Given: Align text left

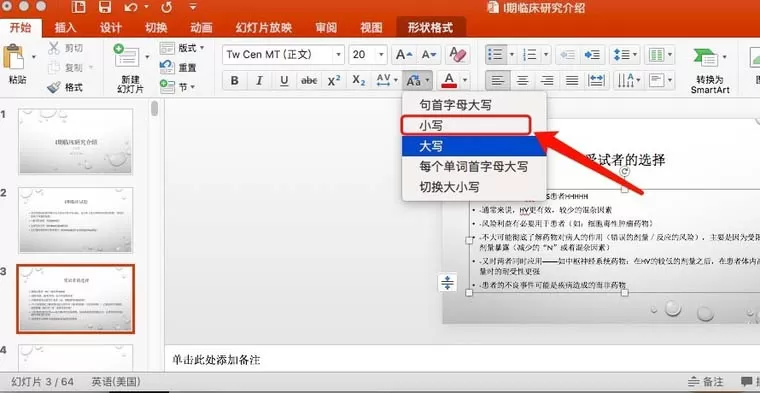Looking at the screenshot, I should tap(498, 80).
